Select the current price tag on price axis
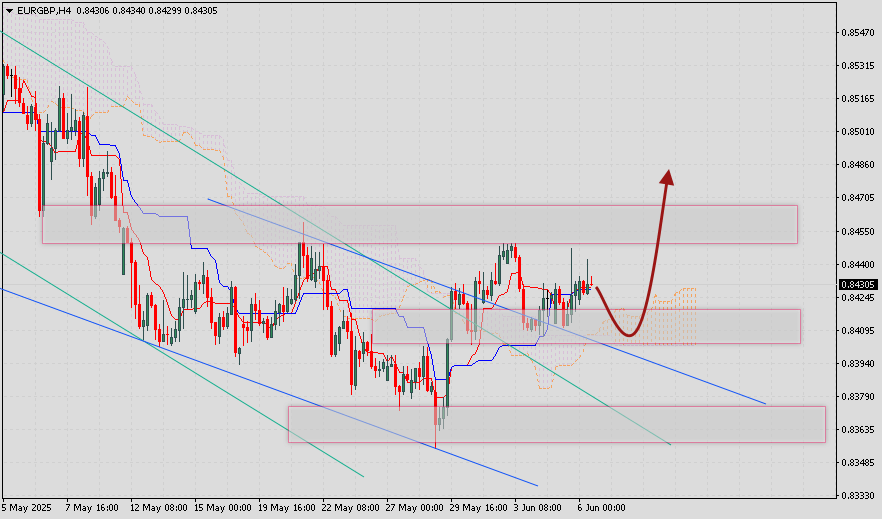This screenshot has height=519, width=882. tap(858, 285)
